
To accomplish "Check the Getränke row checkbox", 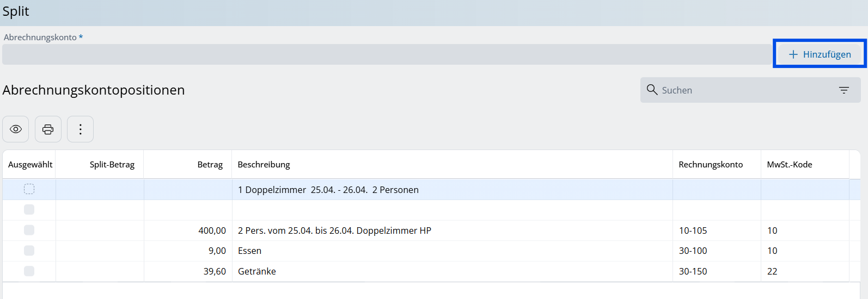I will coord(29,271).
